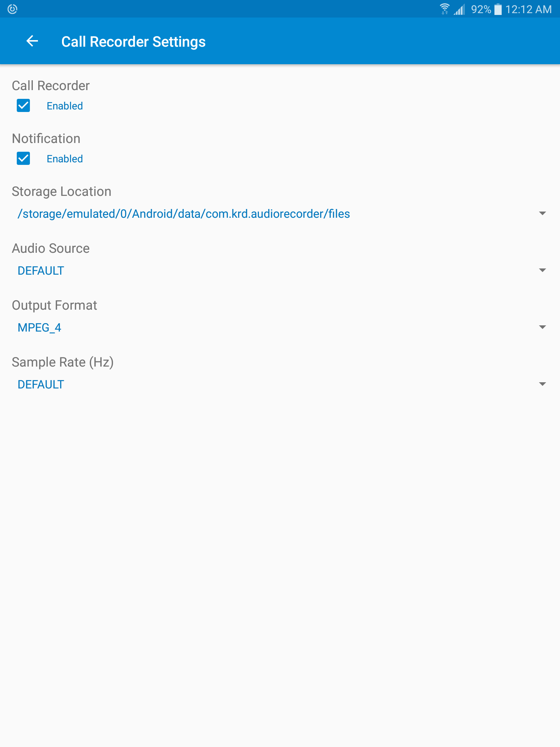Open the Output Format dropdown arrow

pyautogui.click(x=542, y=327)
